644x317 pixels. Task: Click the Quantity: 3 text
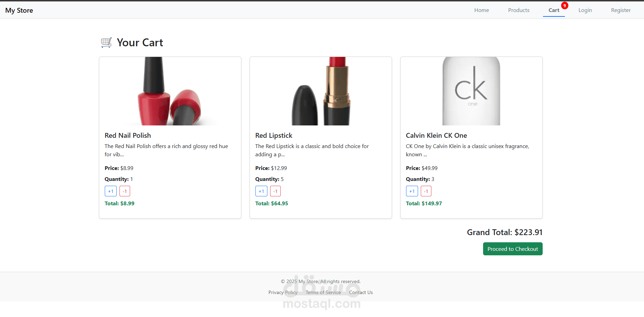[420, 179]
